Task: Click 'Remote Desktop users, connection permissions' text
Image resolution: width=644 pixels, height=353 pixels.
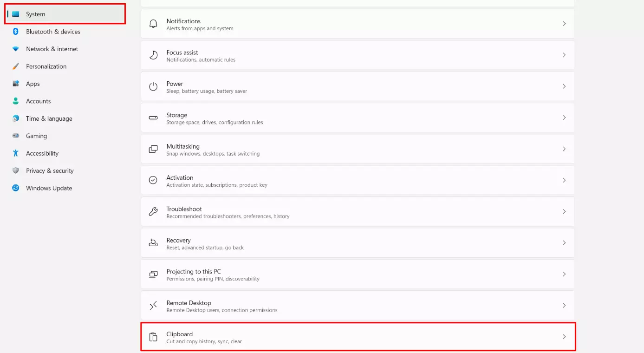Action: coord(222,310)
